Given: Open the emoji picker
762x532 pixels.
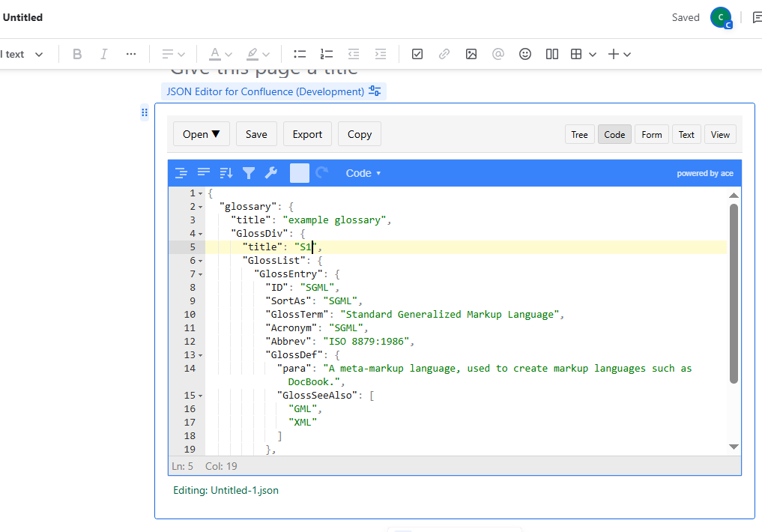Looking at the screenshot, I should tap(524, 54).
